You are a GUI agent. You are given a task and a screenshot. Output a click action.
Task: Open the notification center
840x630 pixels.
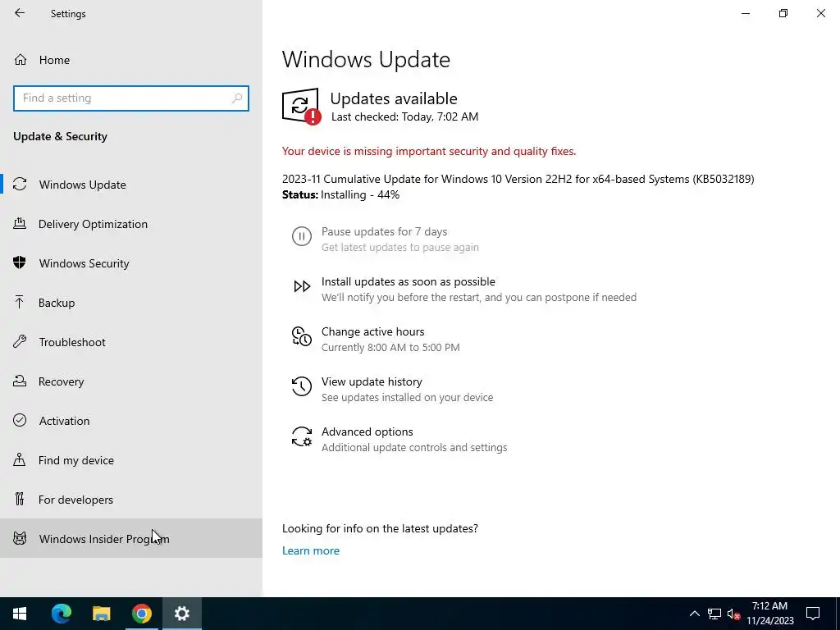coord(813,614)
